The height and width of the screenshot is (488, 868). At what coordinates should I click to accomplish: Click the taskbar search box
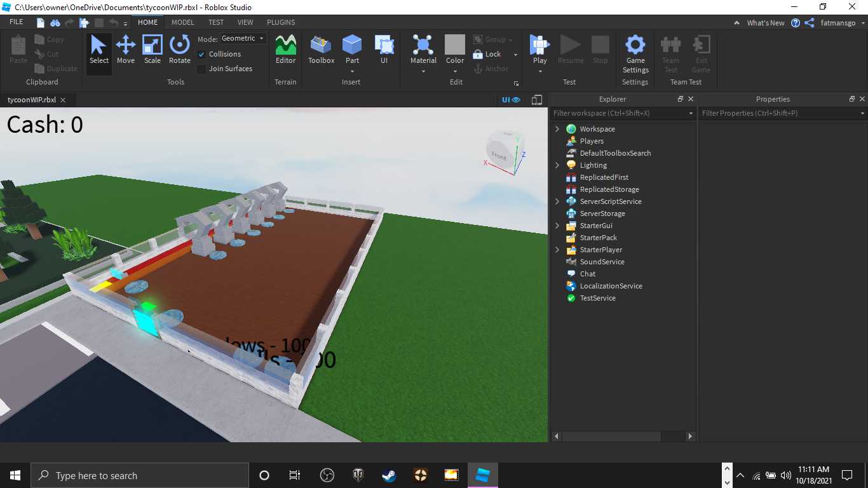[140, 475]
